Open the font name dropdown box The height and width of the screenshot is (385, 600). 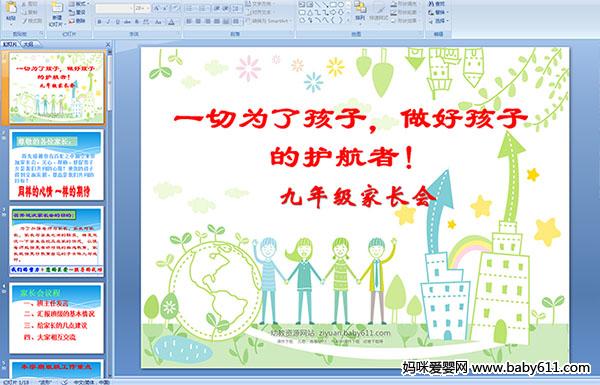pyautogui.click(x=114, y=8)
